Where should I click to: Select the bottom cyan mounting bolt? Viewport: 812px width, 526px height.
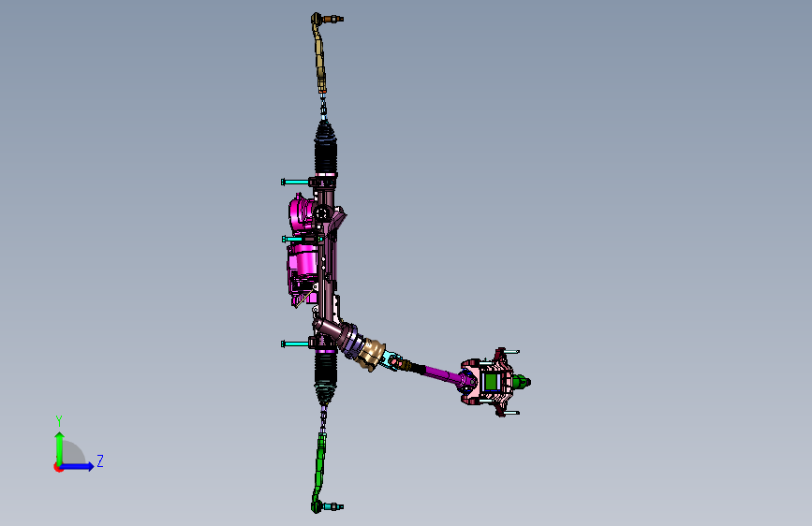coord(296,343)
